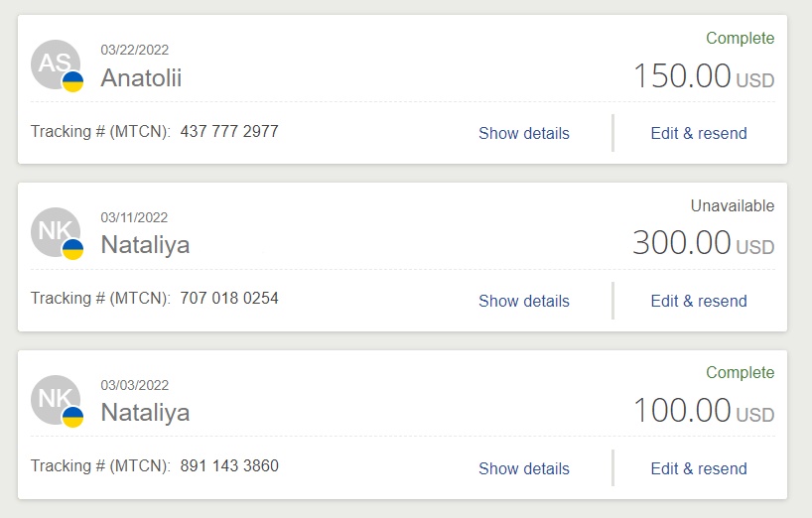Click tracking number 437 777 2977

[229, 131]
